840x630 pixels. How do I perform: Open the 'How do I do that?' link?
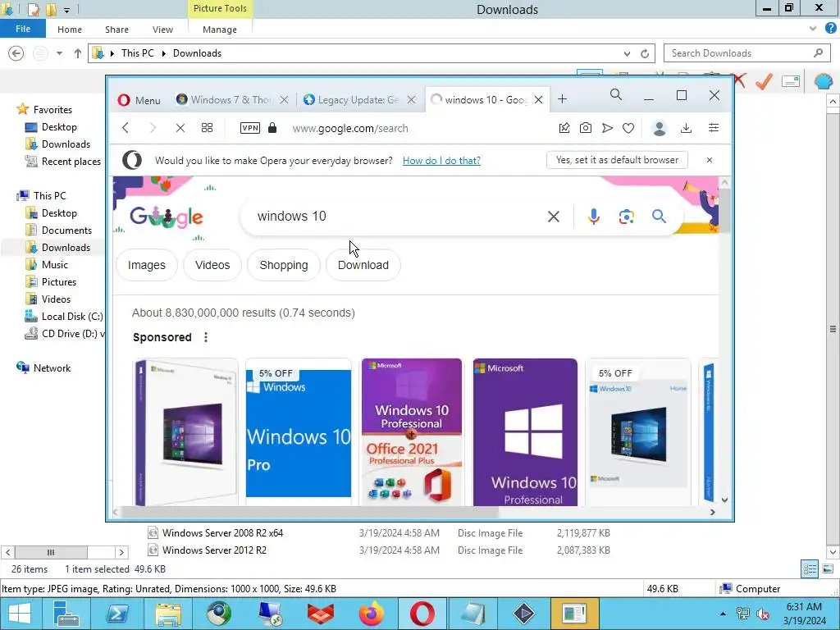click(x=441, y=161)
